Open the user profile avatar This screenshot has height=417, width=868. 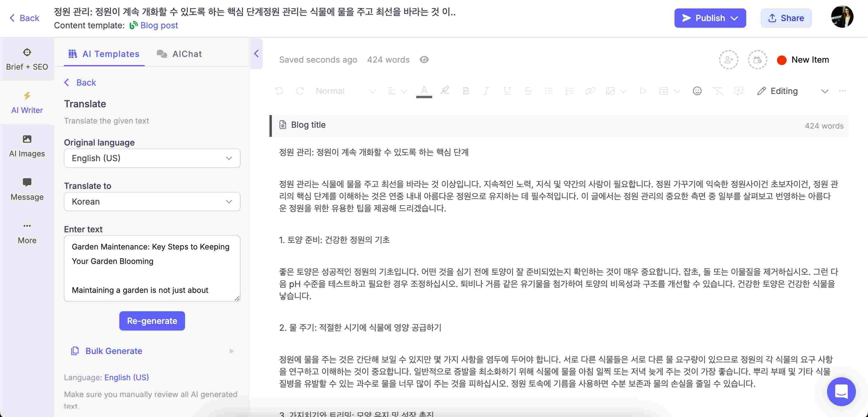[x=842, y=17]
